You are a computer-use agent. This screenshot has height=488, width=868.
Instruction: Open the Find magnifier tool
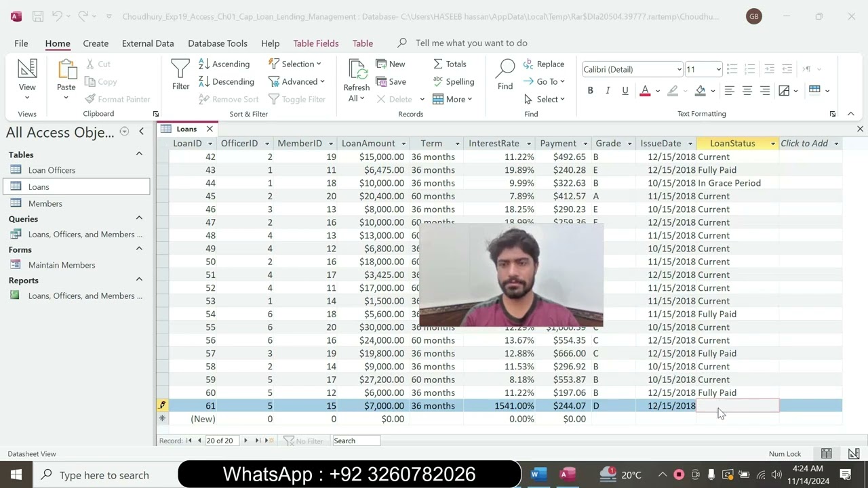pos(505,75)
